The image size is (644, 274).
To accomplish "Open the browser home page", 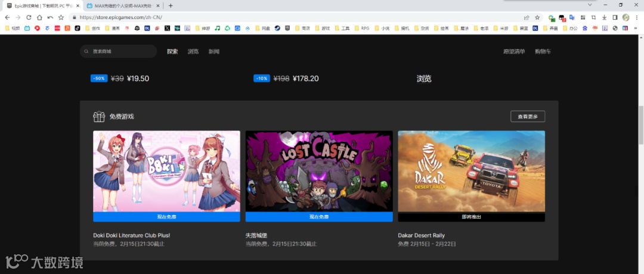I will coord(39,17).
